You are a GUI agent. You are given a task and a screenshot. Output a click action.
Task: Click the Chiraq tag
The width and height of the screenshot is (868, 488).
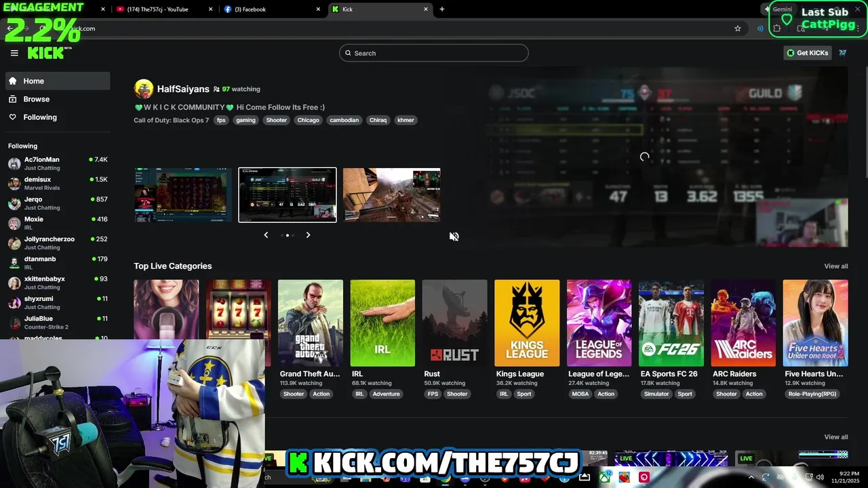coord(378,120)
